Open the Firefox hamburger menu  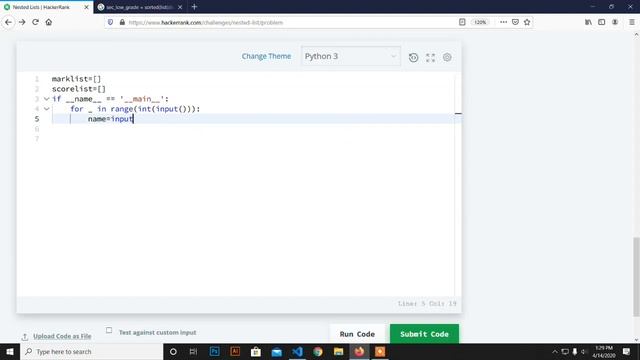pos(632,22)
